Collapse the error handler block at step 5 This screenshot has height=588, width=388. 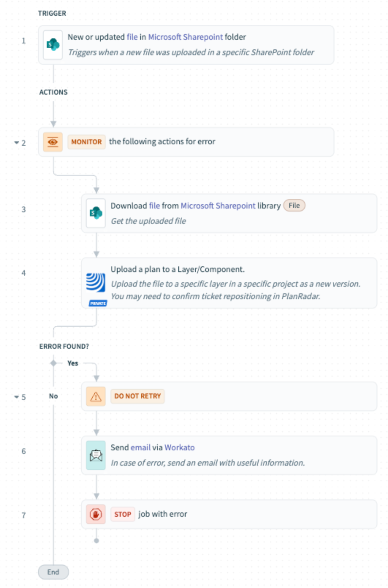[16, 397]
